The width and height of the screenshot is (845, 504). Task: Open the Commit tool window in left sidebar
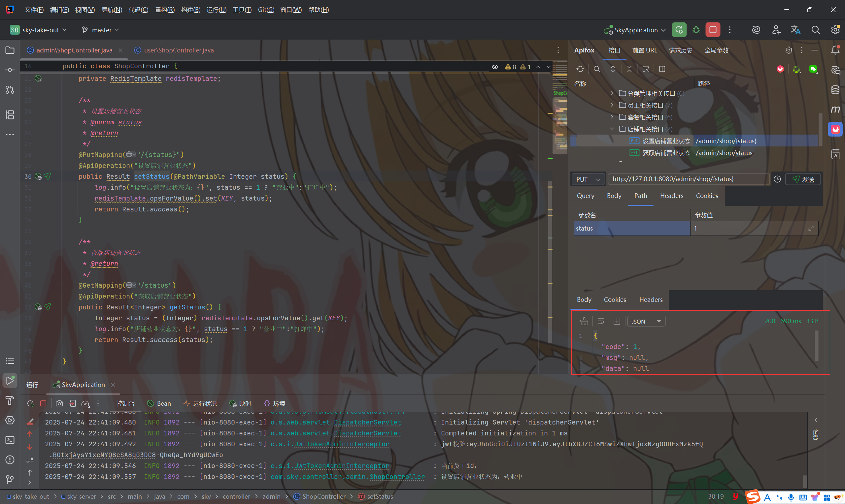tap(10, 70)
